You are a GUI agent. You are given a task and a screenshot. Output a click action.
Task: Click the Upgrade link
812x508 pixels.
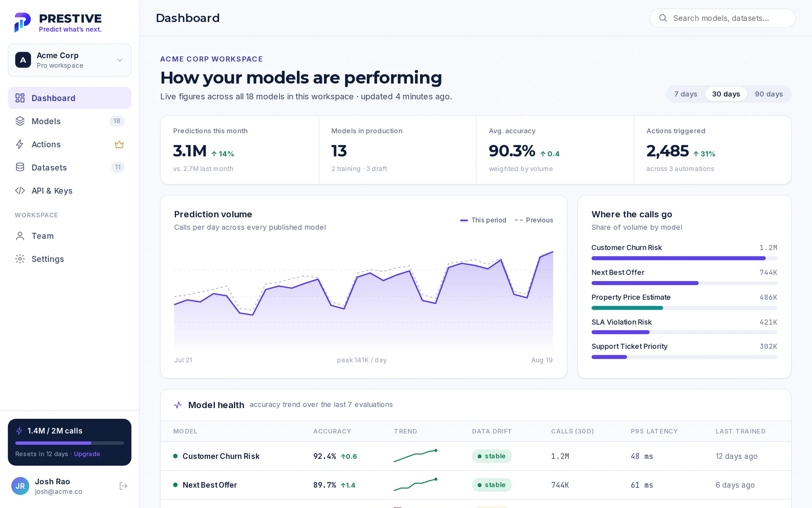click(x=87, y=454)
